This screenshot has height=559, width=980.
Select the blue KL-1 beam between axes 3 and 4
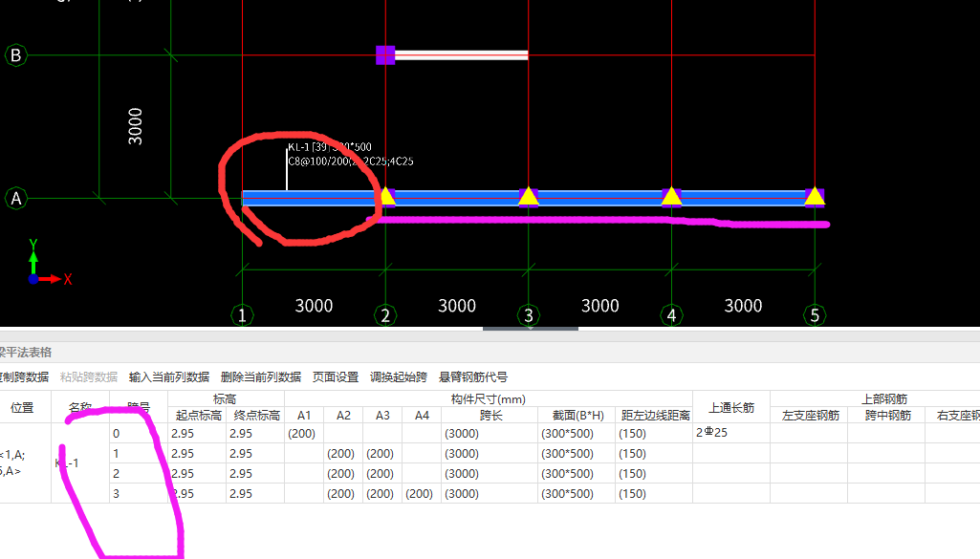[x=600, y=198]
